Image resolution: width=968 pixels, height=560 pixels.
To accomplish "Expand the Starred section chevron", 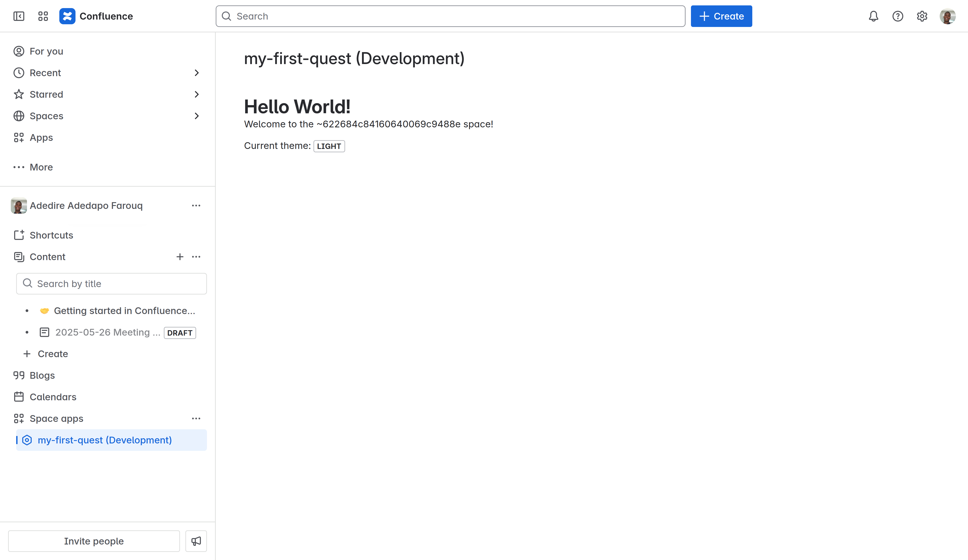I will (x=196, y=94).
